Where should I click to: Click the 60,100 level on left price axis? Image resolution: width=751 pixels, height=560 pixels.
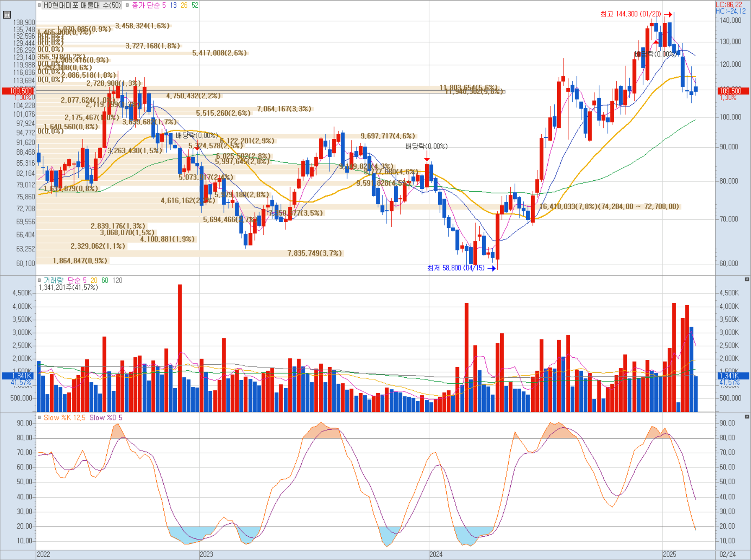[x=26, y=263]
